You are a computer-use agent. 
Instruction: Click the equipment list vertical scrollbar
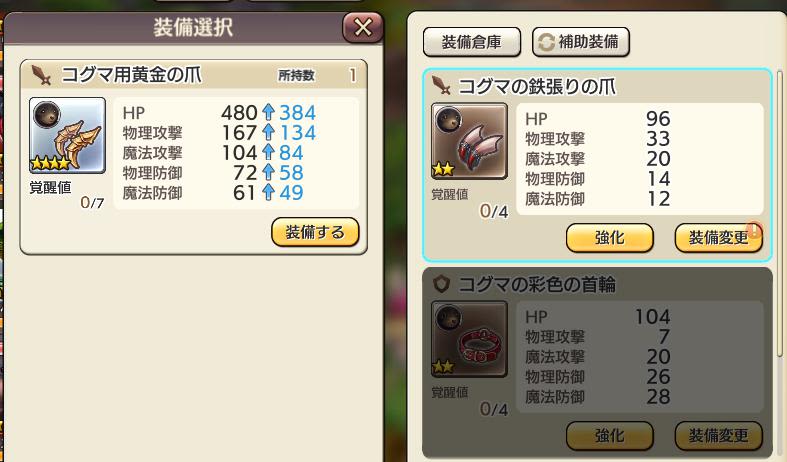pos(779,213)
